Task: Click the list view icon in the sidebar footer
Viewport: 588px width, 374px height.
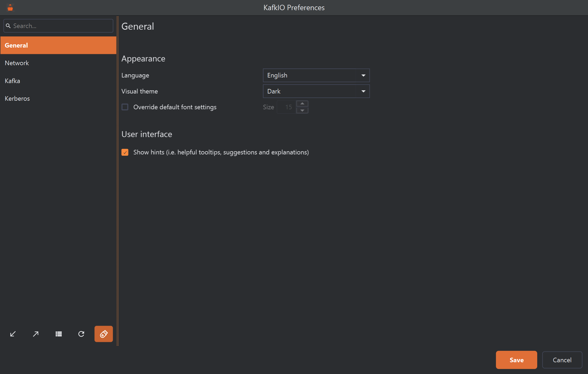Action: coord(59,334)
